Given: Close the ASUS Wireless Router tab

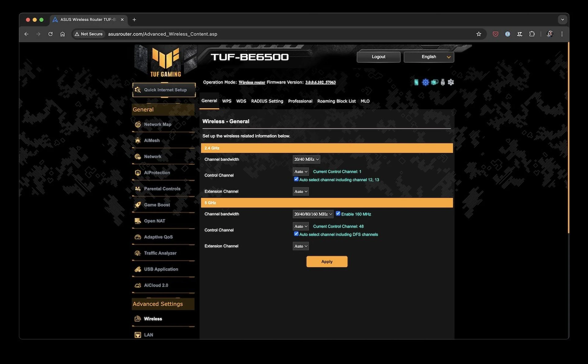Looking at the screenshot, I should (122, 20).
